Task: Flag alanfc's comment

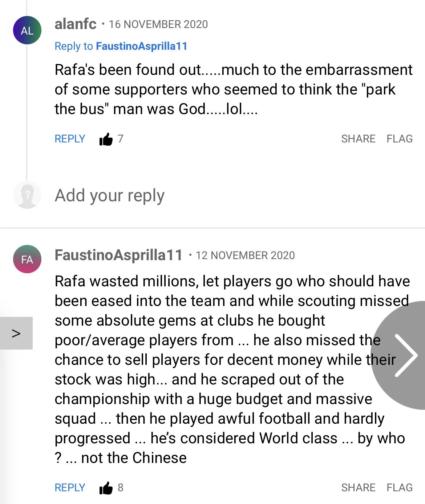Action: click(400, 139)
